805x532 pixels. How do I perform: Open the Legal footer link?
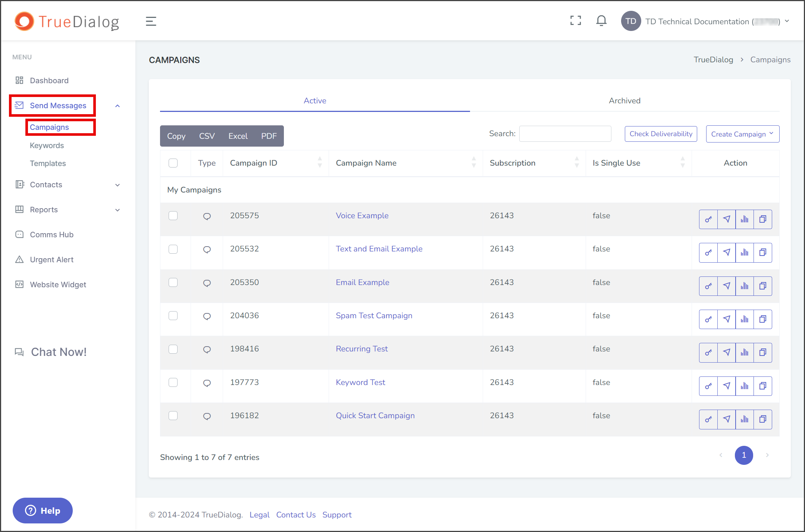click(x=259, y=515)
